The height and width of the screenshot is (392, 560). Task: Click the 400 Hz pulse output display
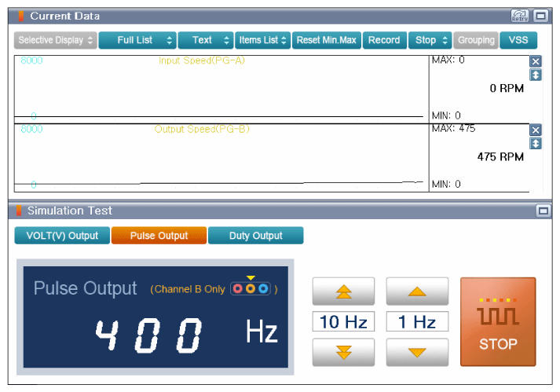[156, 317]
